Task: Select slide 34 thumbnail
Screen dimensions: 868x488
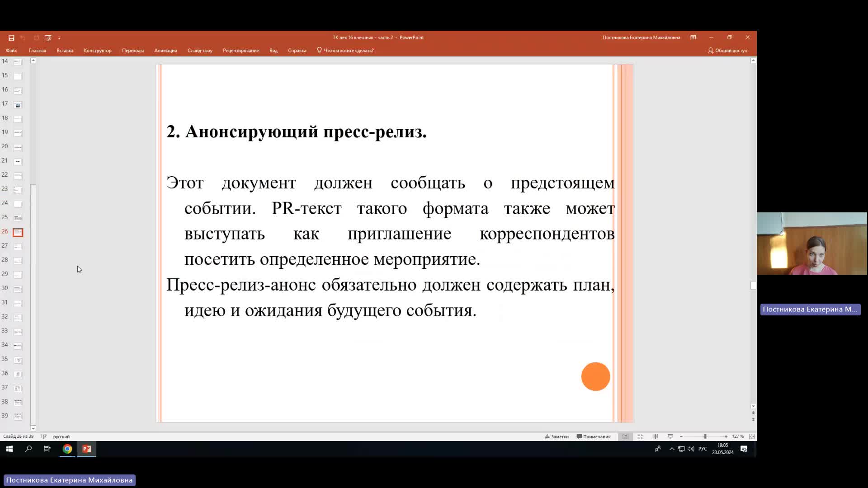Action: [18, 346]
